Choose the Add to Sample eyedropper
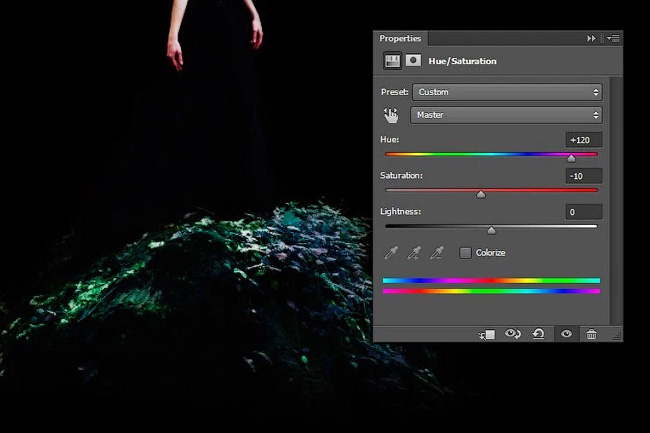The height and width of the screenshot is (433, 650). (414, 252)
